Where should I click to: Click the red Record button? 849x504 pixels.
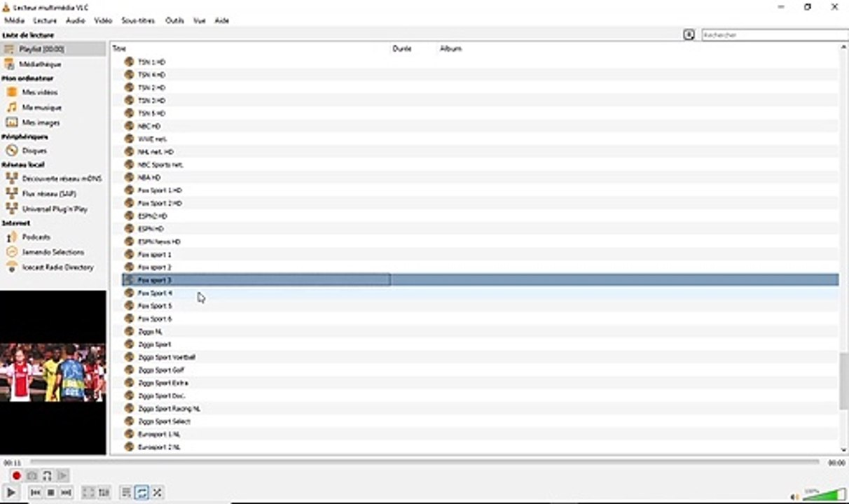(16, 476)
